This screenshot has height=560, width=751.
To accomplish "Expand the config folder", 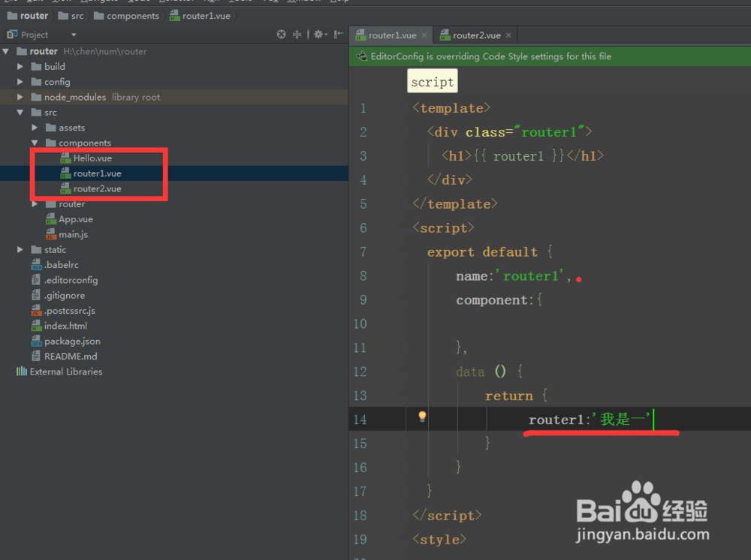I will tap(20, 82).
